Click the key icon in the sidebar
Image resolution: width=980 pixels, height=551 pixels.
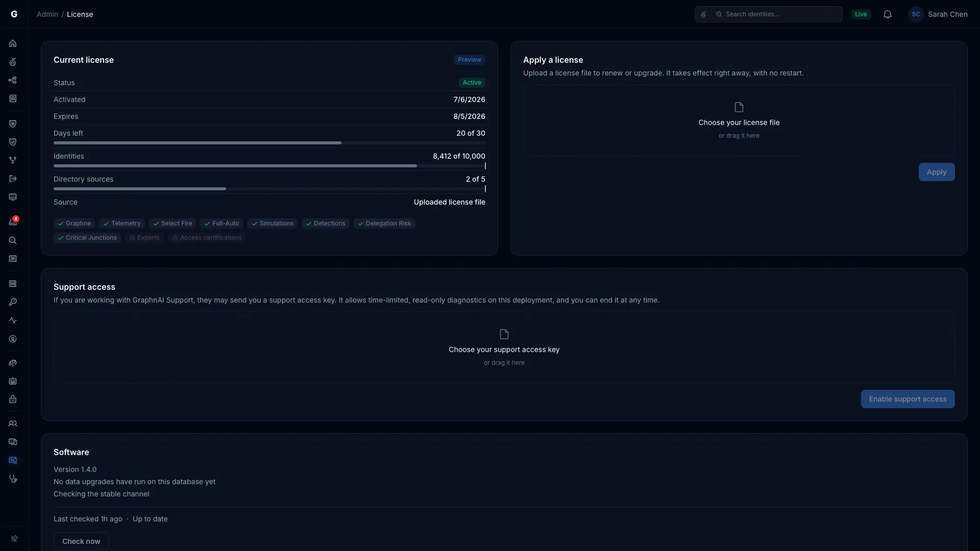click(13, 302)
